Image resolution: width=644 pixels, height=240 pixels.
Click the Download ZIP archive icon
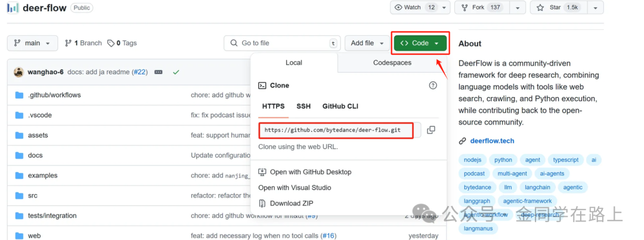[x=262, y=204]
